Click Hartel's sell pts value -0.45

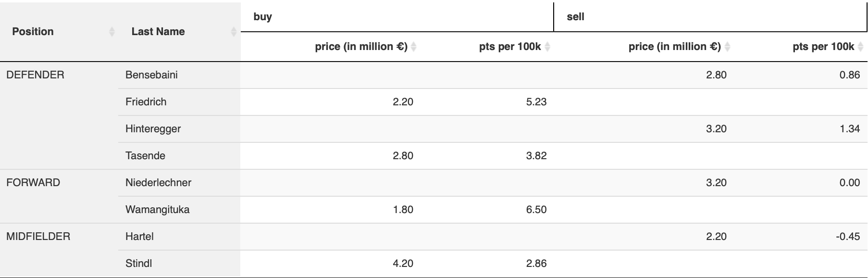(x=847, y=237)
